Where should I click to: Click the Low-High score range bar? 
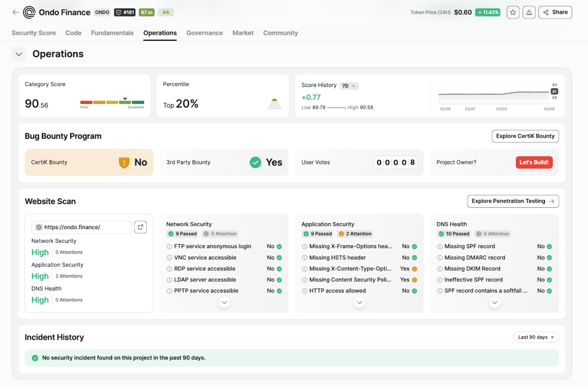tap(337, 108)
